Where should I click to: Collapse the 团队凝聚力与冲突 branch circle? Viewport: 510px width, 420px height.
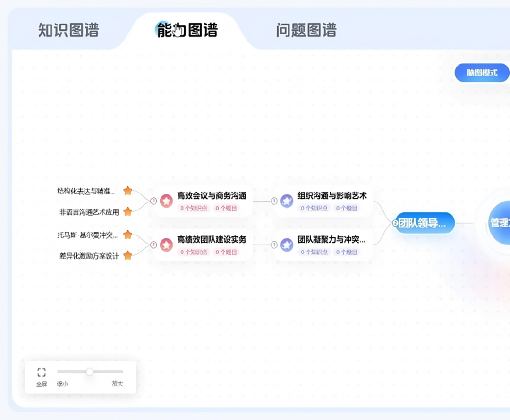[274, 244]
